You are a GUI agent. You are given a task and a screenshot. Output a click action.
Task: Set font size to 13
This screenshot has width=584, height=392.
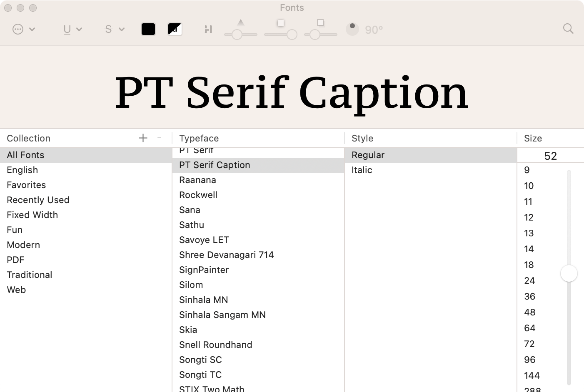(x=529, y=233)
